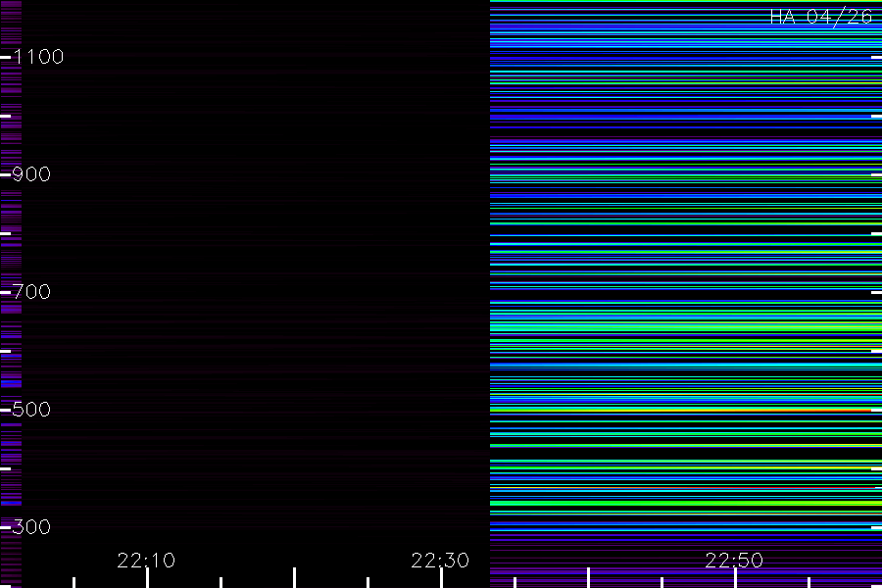Click the HA 04/26 station date label
Viewport: 882px width, 588px height.
[820, 17]
